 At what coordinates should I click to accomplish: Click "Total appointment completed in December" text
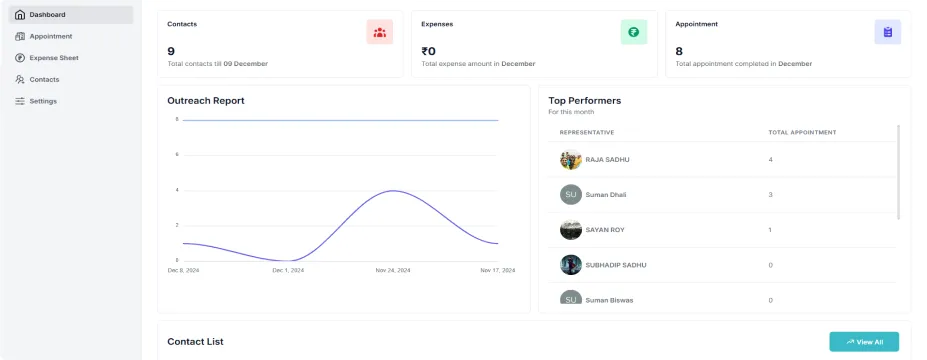744,64
